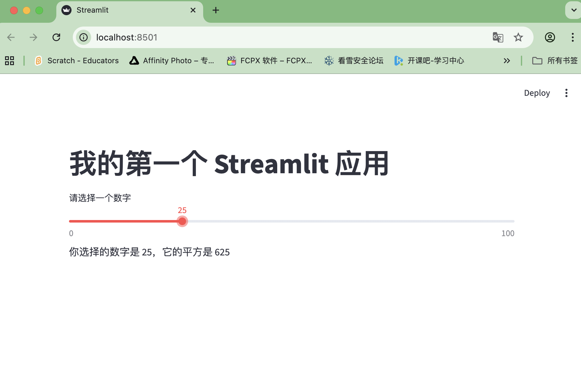Click the slider's filled red track

pyautogui.click(x=123, y=221)
